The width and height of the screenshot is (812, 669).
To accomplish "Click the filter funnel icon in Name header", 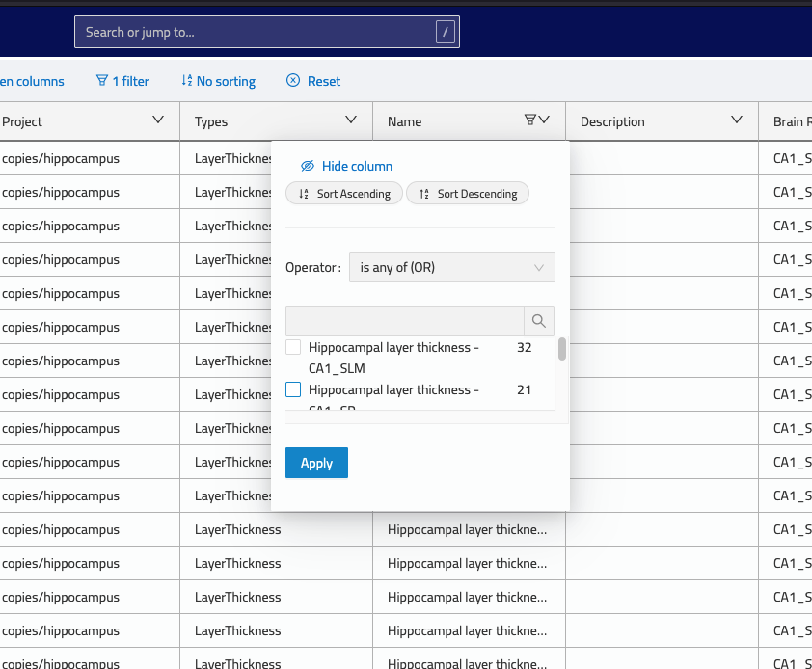I will (529, 120).
